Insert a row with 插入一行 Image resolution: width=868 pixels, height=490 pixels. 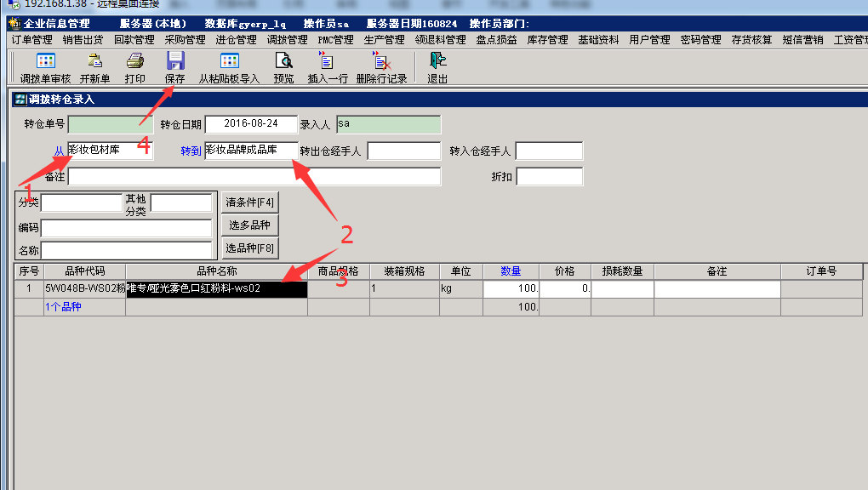click(x=327, y=61)
